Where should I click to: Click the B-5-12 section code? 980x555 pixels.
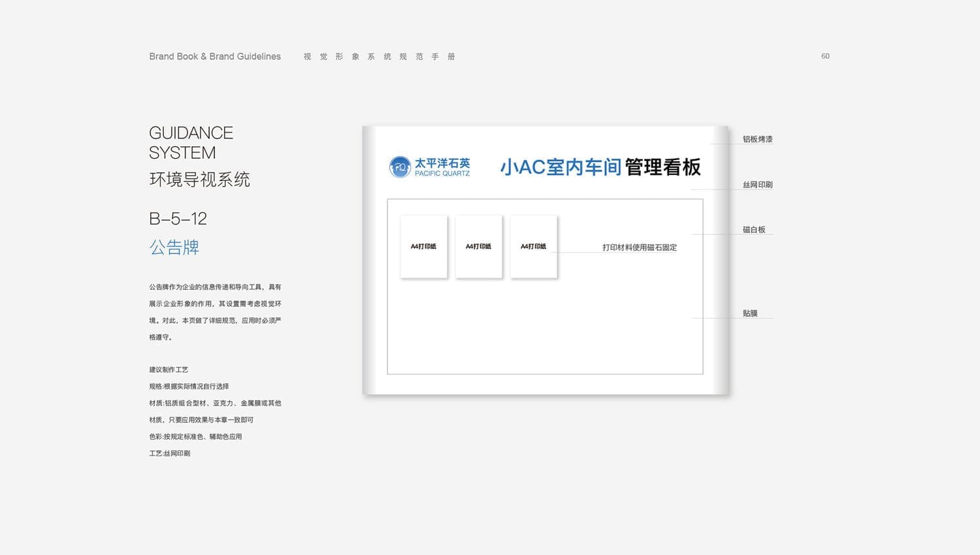click(x=178, y=219)
